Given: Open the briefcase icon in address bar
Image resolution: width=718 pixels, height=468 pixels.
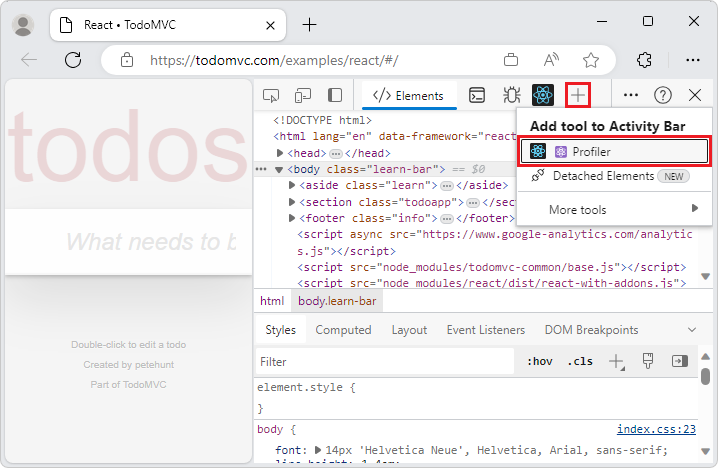Looking at the screenshot, I should pyautogui.click(x=511, y=60).
